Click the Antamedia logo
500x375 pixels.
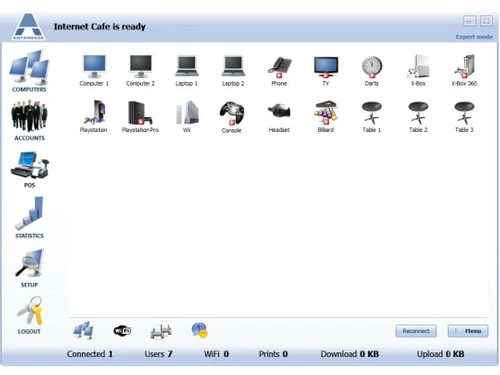pos(28,27)
